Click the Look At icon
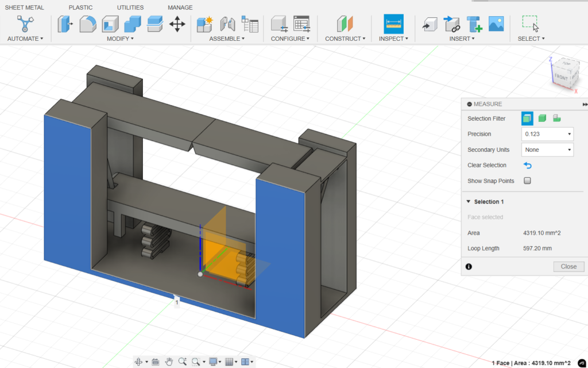Viewport: 588px width, 368px height. pyautogui.click(x=155, y=362)
